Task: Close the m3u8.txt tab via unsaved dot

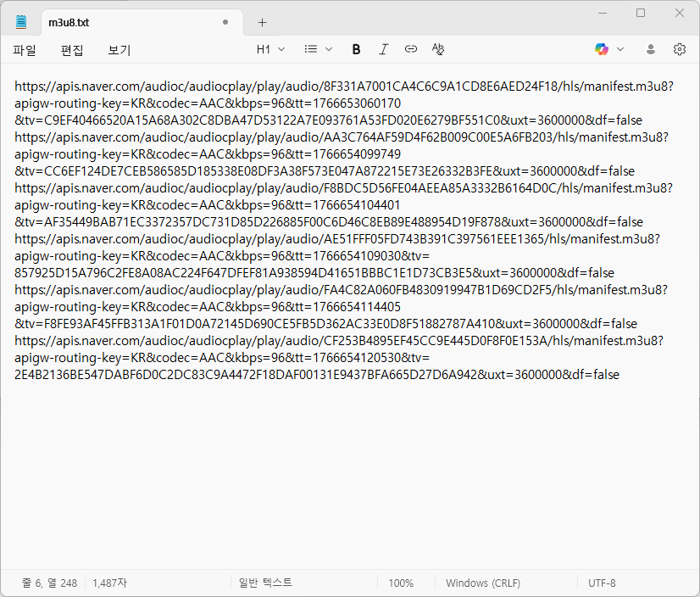Action: (225, 22)
